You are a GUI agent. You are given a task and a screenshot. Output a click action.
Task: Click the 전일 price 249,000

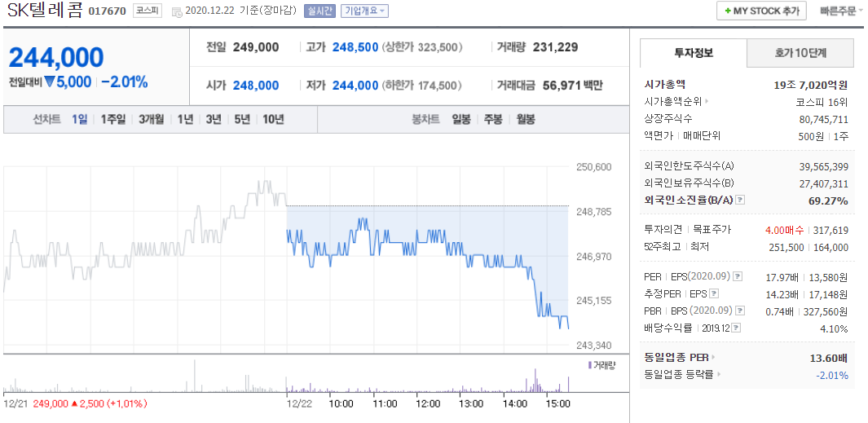point(256,47)
